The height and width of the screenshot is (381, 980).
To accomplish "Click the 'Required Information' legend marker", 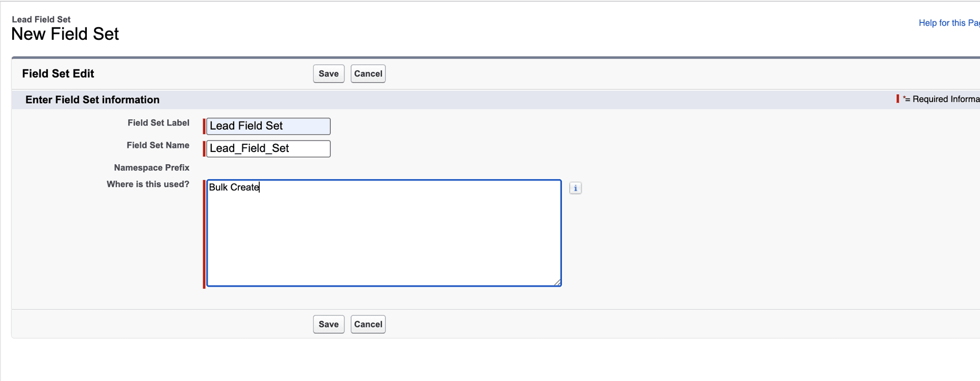I will 898,98.
